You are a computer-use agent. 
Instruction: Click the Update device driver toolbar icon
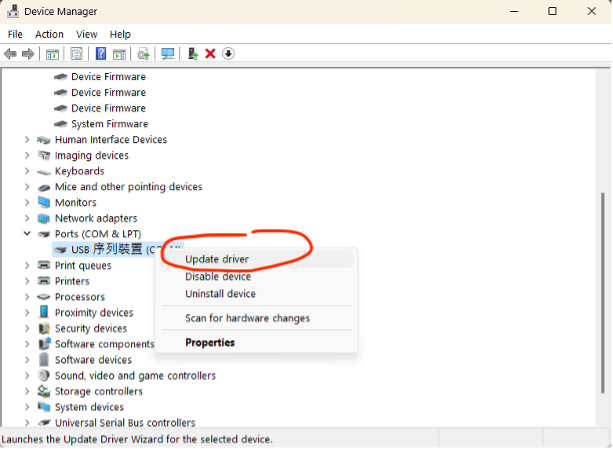[x=193, y=54]
